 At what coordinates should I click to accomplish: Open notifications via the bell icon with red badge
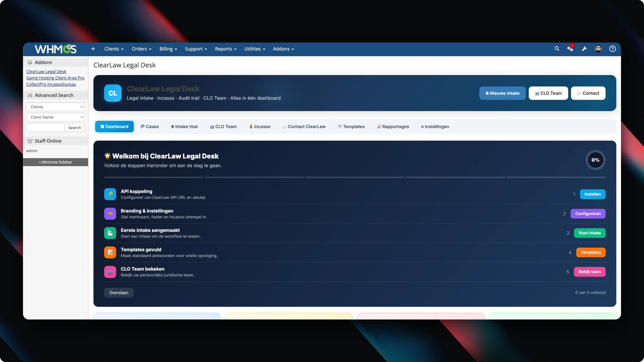coord(570,49)
